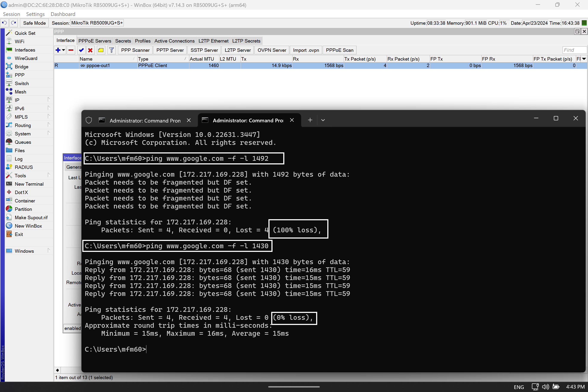Click the blue plus Add button
588x392 pixels.
[58, 50]
